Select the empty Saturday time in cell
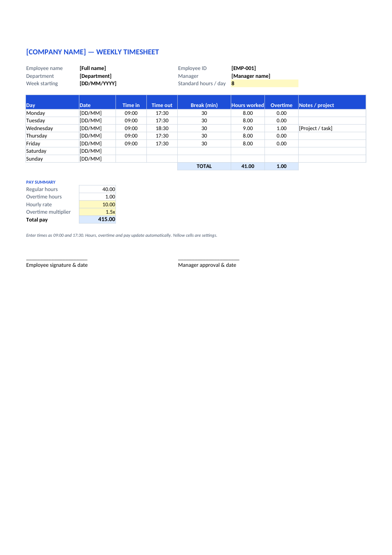Image resolution: width=392 pixels, height=555 pixels. pos(131,151)
